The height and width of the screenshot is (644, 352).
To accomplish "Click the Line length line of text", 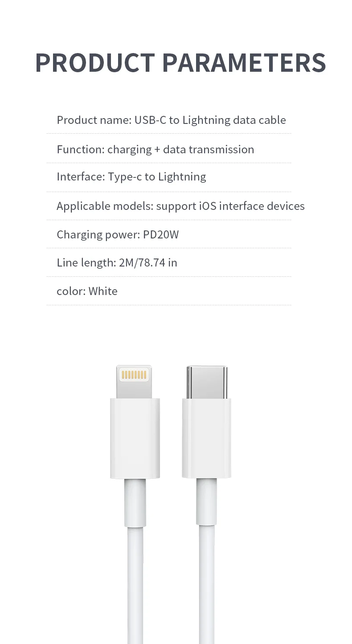I will point(117,263).
